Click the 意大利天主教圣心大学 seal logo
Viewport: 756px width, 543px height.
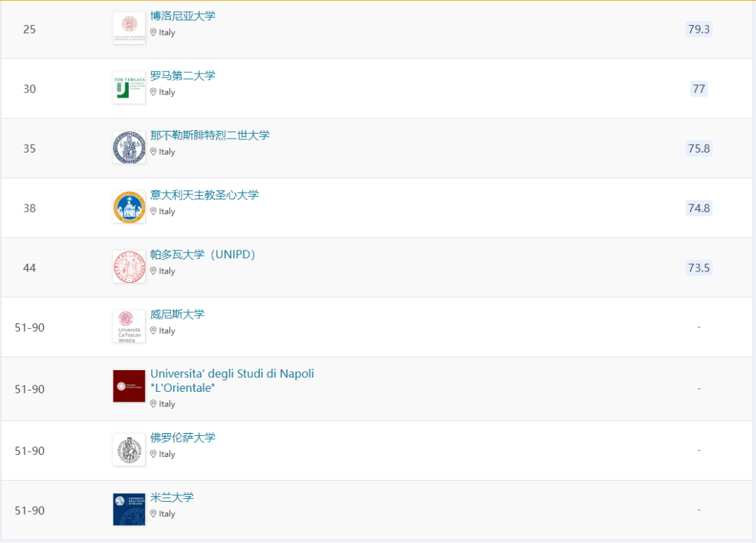click(x=129, y=207)
